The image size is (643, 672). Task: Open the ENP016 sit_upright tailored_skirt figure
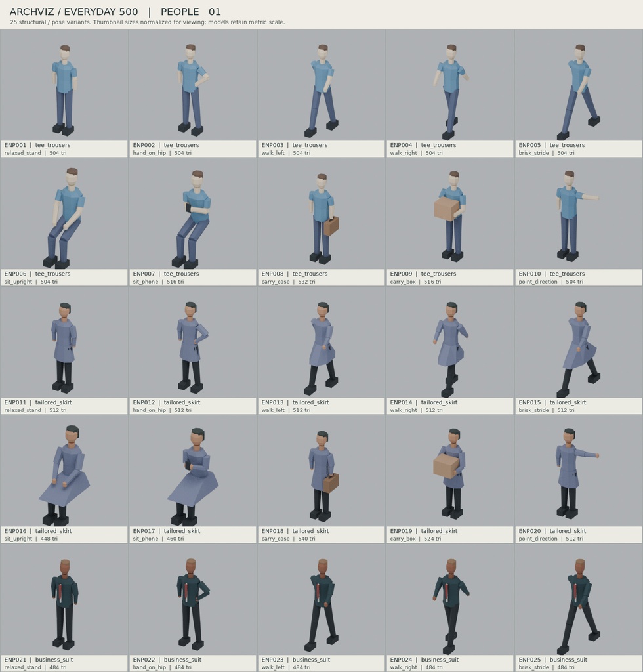(64, 475)
